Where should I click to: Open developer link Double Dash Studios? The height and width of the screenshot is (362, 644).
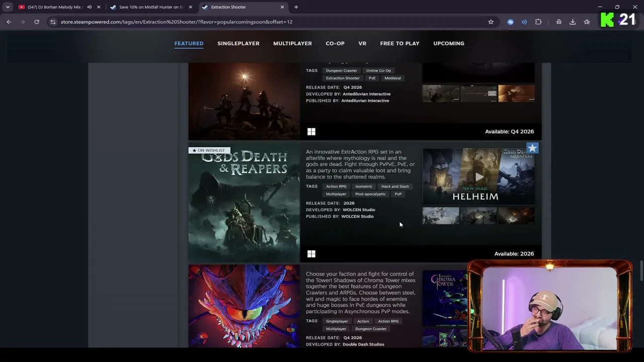coord(363,344)
